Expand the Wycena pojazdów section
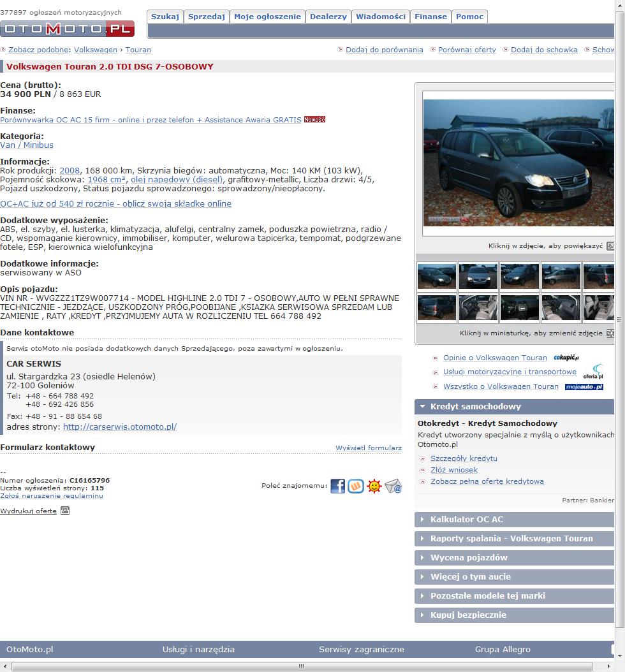Image resolution: width=625 pixels, height=672 pixels. [515, 558]
